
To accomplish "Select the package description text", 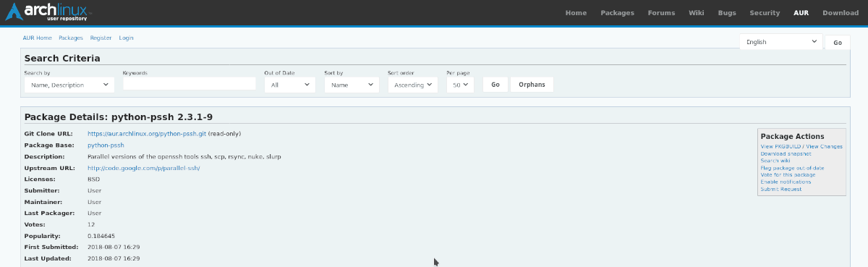I will click(x=184, y=156).
